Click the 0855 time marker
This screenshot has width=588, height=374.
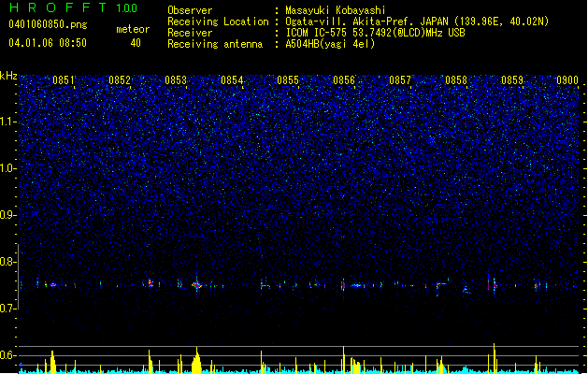[x=288, y=80]
